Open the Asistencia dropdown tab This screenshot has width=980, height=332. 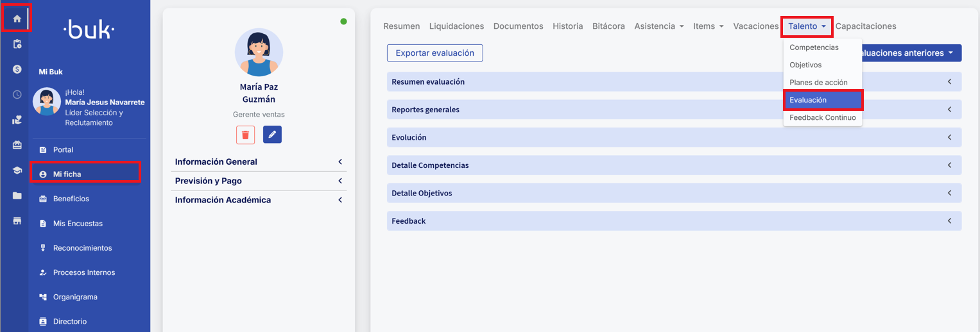[x=658, y=26]
